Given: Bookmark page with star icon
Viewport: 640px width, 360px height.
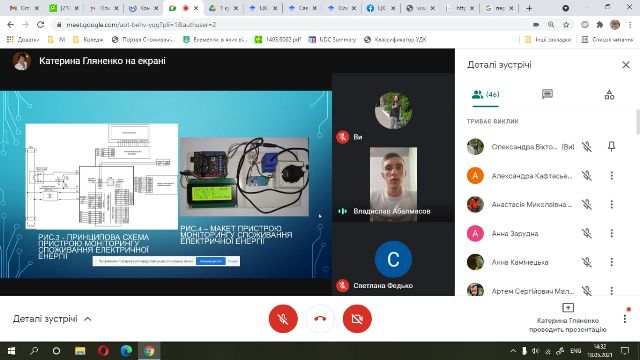Looking at the screenshot, I should pyautogui.click(x=566, y=25).
